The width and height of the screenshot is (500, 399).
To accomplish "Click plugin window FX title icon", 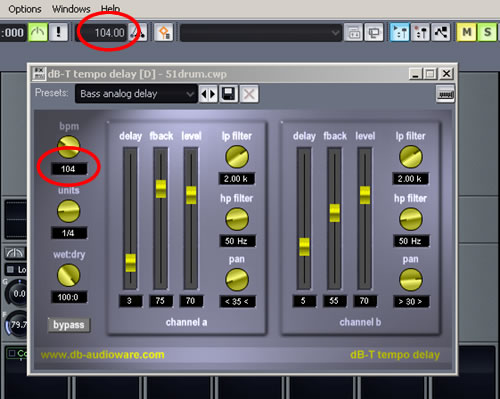I will tap(39, 74).
